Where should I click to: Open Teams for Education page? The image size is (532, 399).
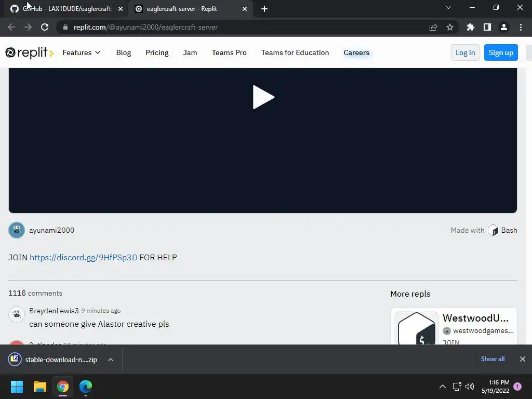click(295, 52)
